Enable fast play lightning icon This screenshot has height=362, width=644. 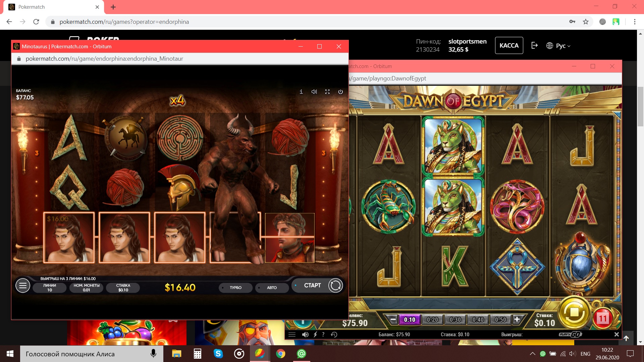pos(315,335)
